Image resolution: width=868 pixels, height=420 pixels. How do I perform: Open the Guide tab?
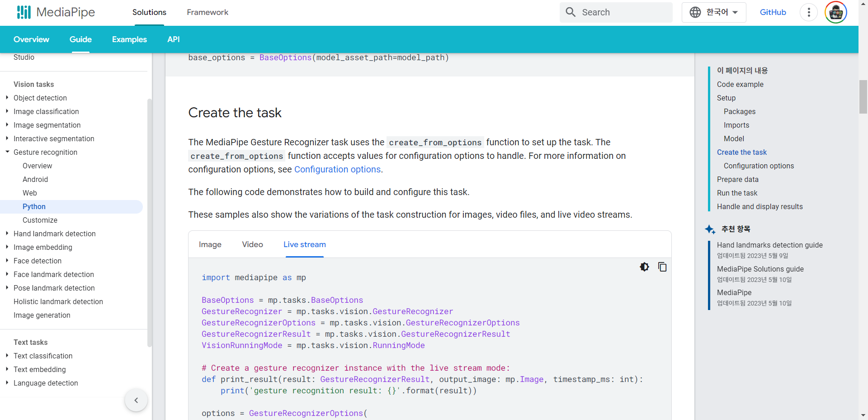pos(80,39)
